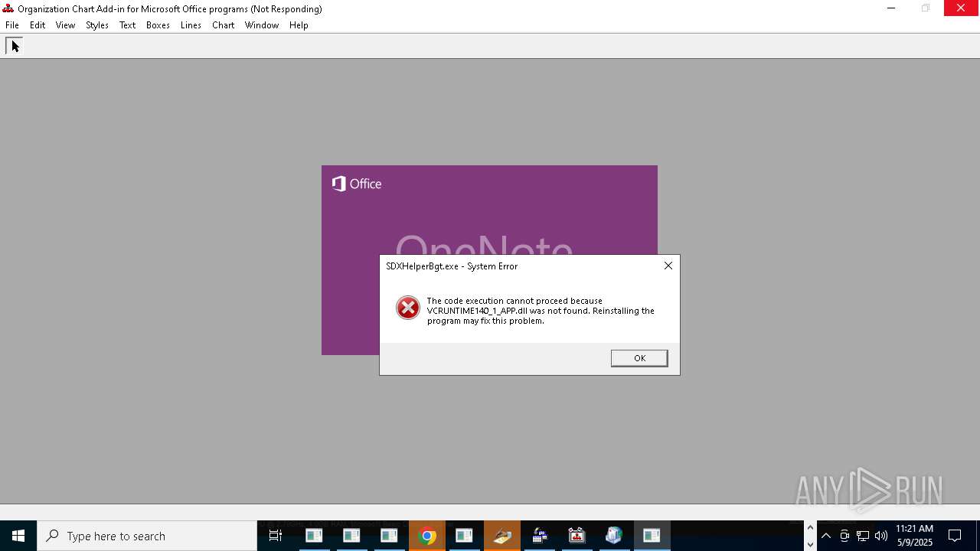Close the Organization Chart Add-in window

(x=961, y=8)
